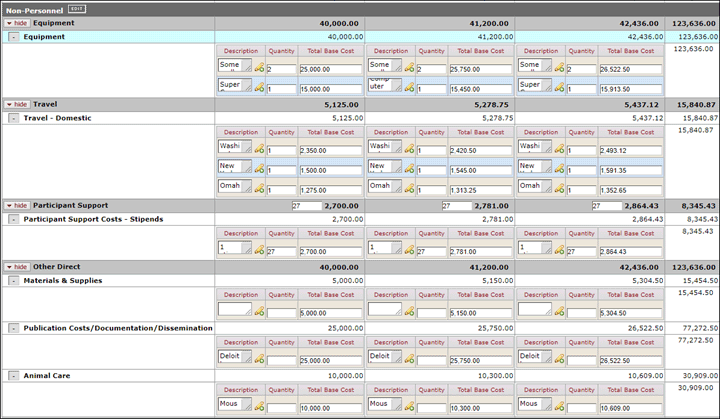720x419 pixels.
Task: Open edit icon for 'Omah' travel costing 1,313.25
Action: point(409,188)
